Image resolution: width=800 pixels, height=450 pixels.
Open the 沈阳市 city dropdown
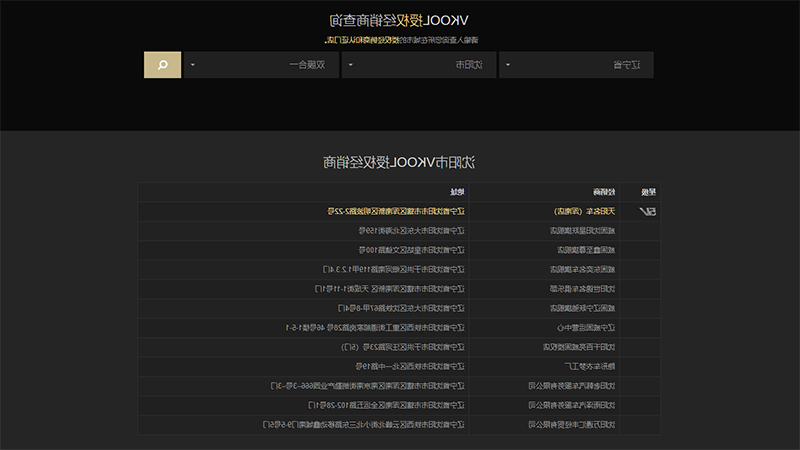(x=419, y=65)
